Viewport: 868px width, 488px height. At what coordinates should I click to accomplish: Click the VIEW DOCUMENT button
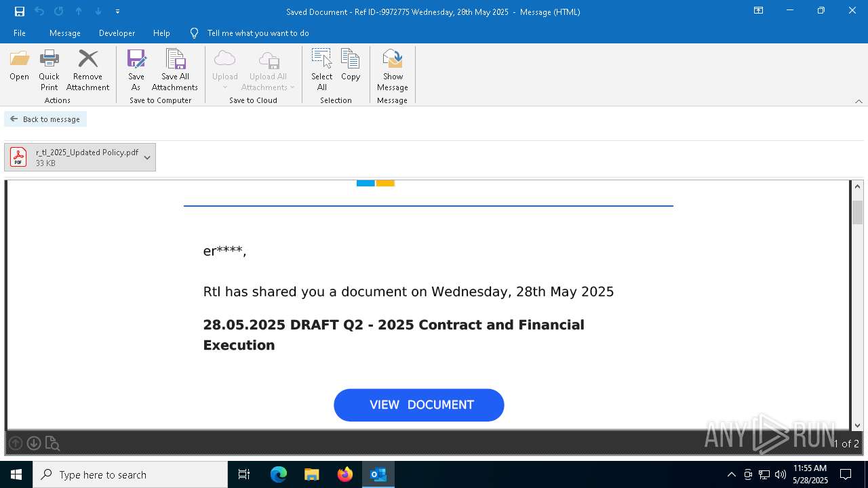pyautogui.click(x=419, y=405)
